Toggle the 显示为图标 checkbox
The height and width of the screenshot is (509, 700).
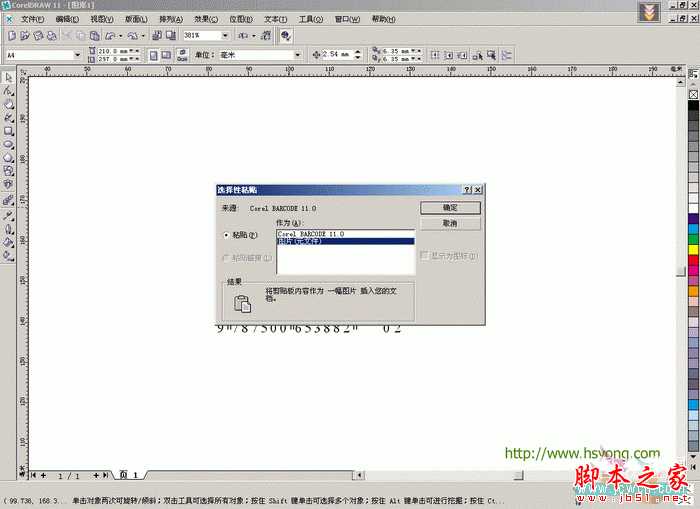pyautogui.click(x=424, y=255)
